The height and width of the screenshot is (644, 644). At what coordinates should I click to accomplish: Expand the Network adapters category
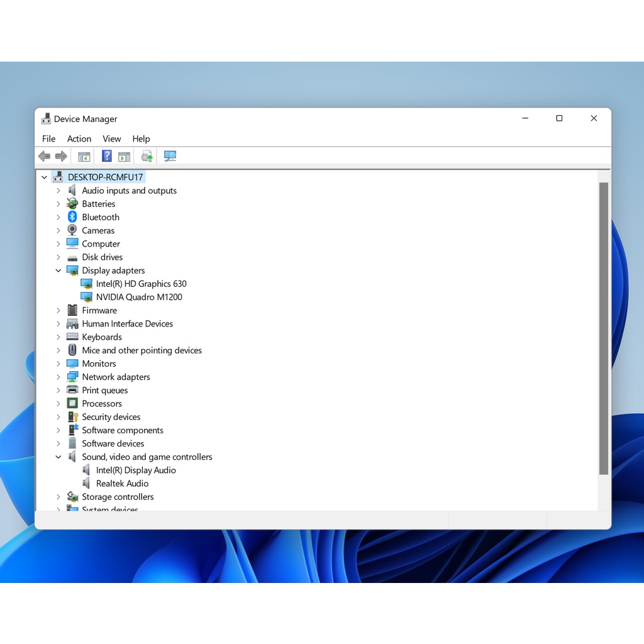coord(58,377)
